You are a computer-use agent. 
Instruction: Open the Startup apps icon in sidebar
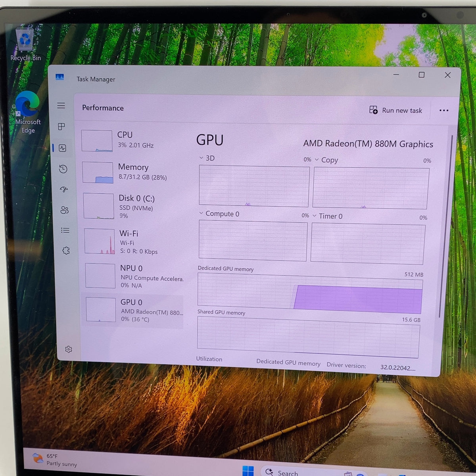click(x=64, y=189)
